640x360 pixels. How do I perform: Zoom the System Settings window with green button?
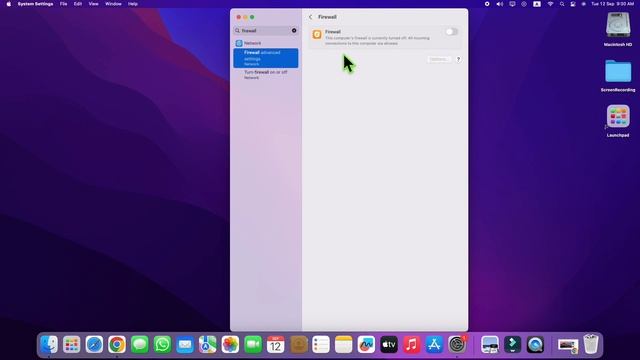tap(252, 17)
